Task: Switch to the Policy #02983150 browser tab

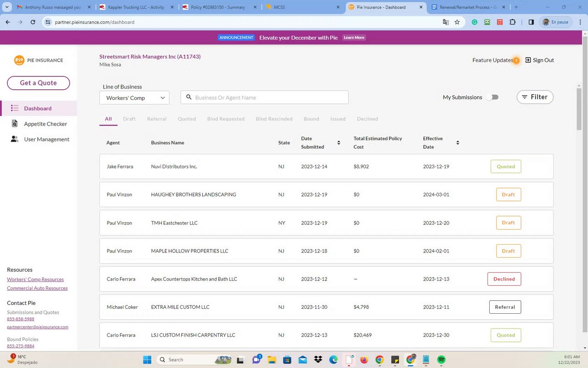Action: point(220,7)
